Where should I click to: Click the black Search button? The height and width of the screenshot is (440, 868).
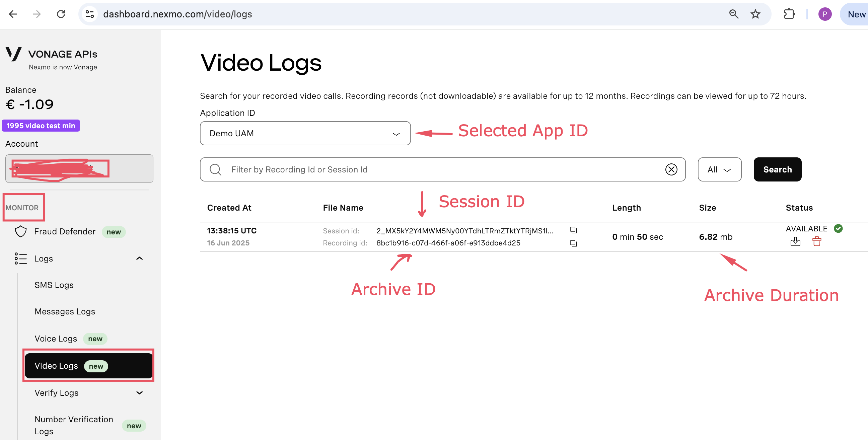point(777,169)
